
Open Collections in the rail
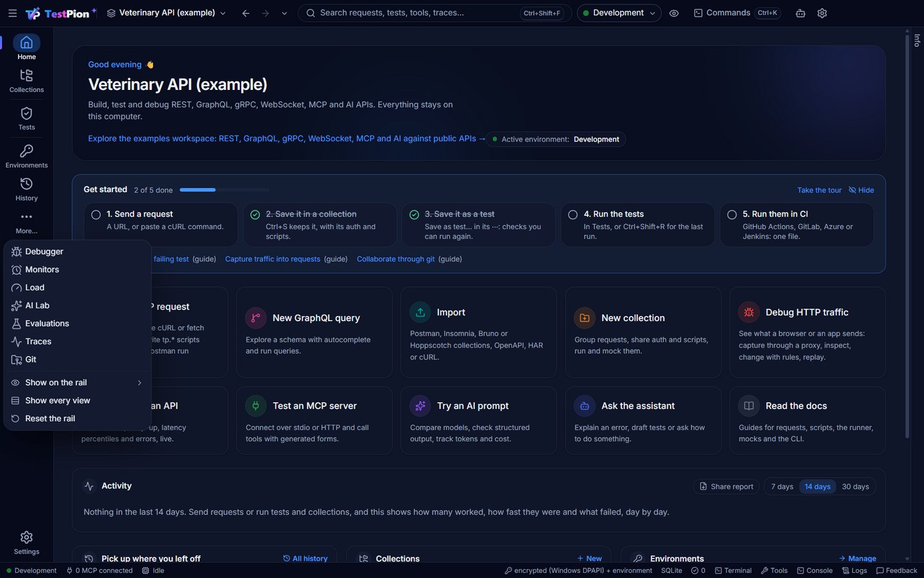[26, 81]
